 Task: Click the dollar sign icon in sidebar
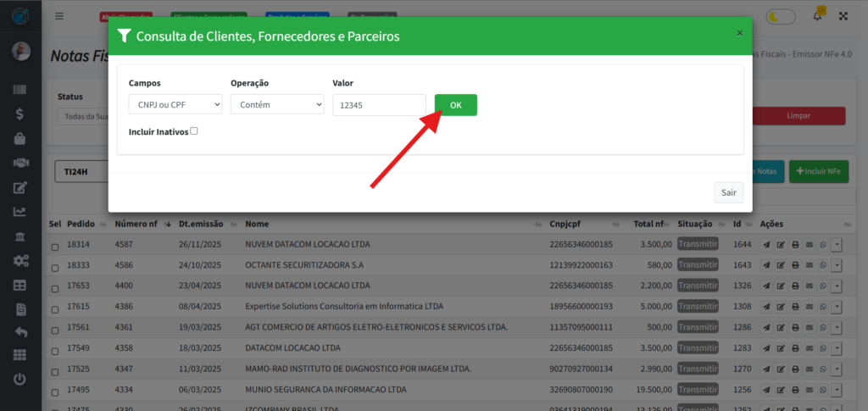[x=20, y=114]
